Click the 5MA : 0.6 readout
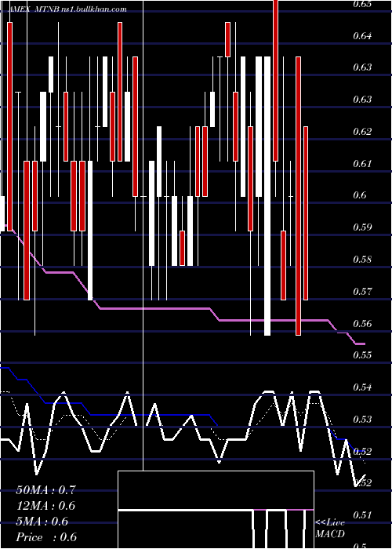Viewport: 392px width, 549px height. click(42, 522)
